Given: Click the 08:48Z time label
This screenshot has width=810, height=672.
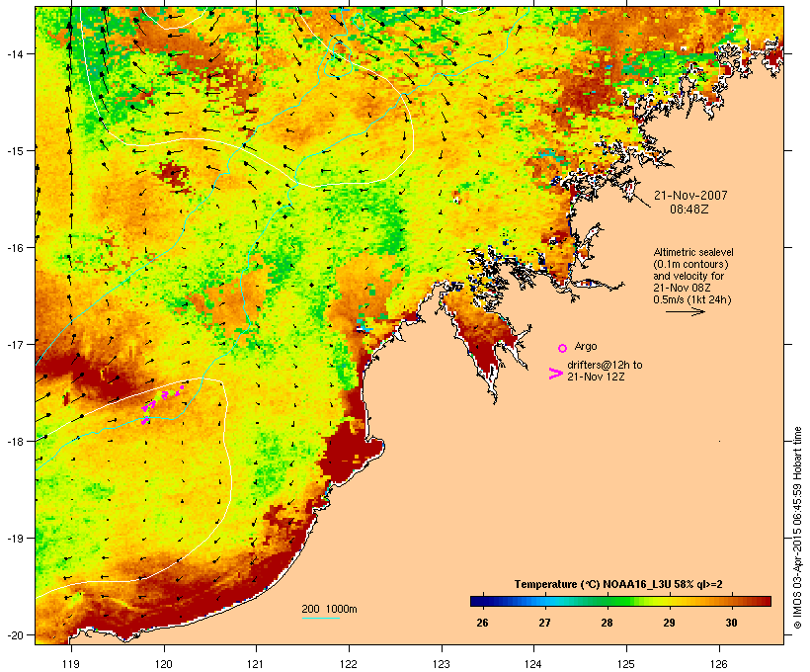Looking at the screenshot, I should (x=689, y=210).
